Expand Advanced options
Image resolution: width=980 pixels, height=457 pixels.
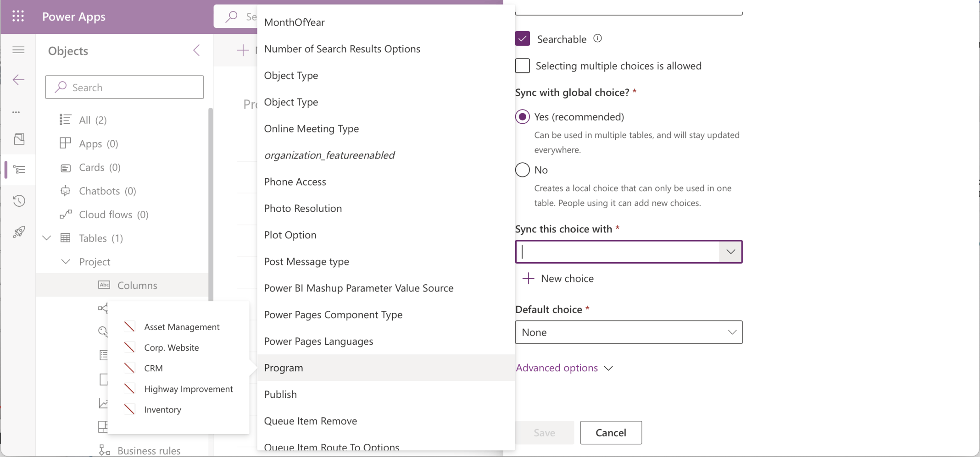point(564,368)
